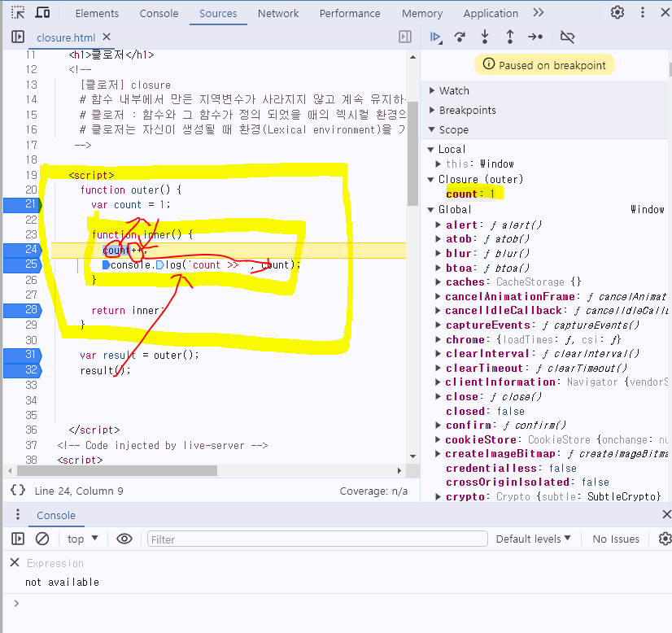Screen dimensions: 672x633
Task: Open the Default levels dropdown
Action: tap(533, 539)
